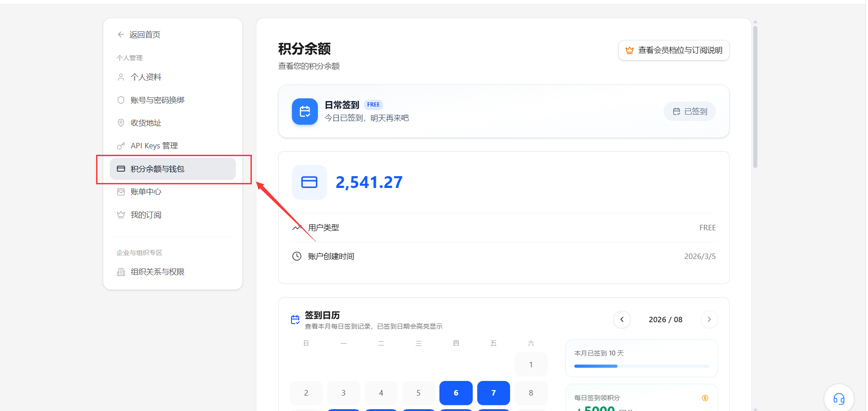Click the blue 日常签到 calendar icon

tap(305, 112)
